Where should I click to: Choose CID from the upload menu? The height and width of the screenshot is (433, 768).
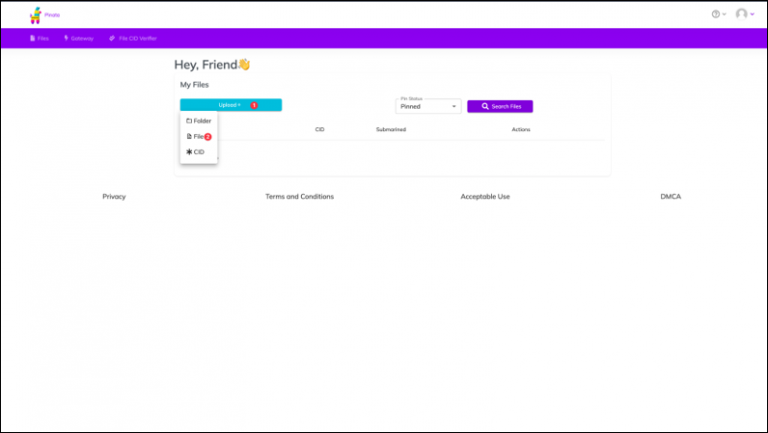[x=195, y=152]
